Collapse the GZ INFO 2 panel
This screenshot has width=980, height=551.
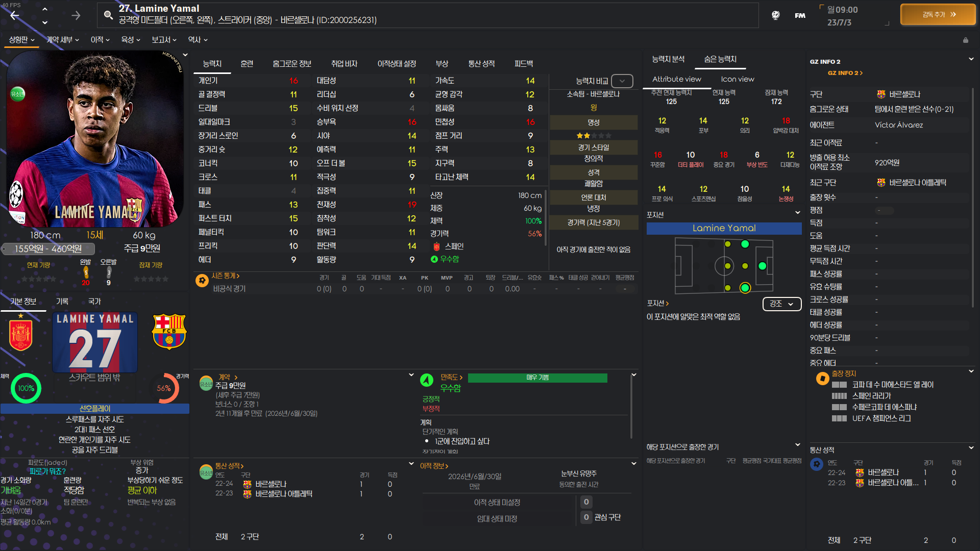971,59
